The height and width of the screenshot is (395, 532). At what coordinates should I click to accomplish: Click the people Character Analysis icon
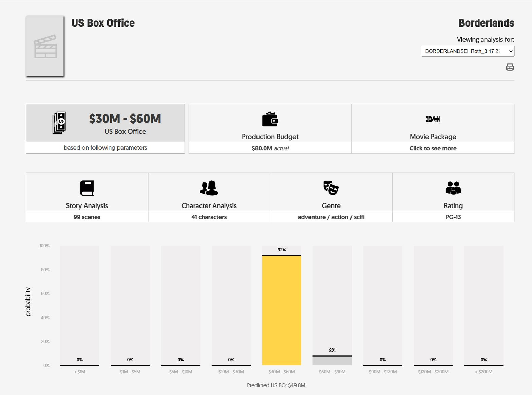coord(209,188)
